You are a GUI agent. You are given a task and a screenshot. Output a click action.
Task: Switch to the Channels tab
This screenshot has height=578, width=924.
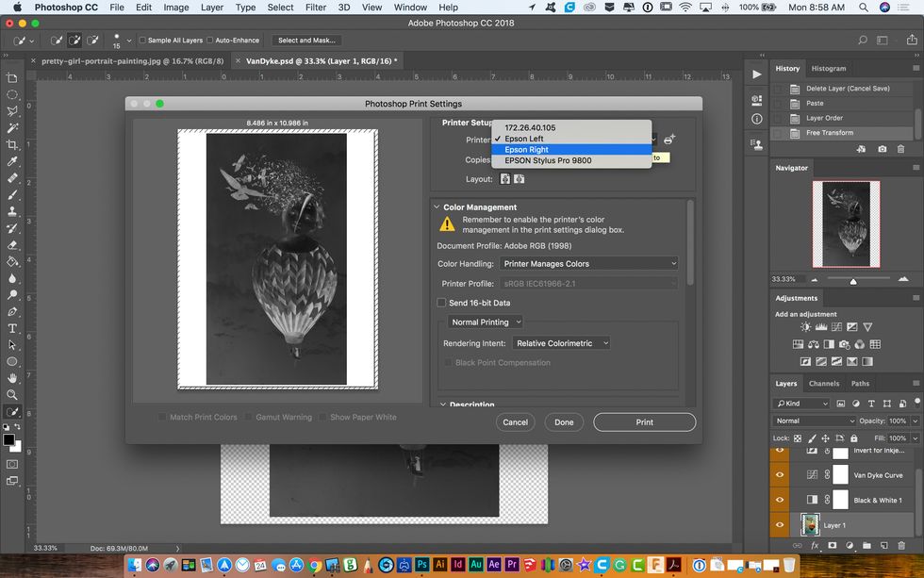coord(823,384)
